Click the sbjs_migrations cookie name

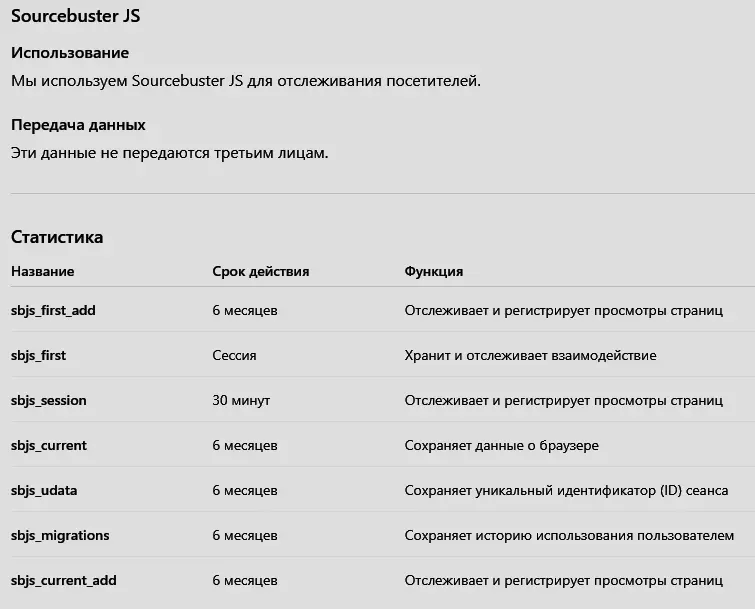pyautogui.click(x=60, y=535)
